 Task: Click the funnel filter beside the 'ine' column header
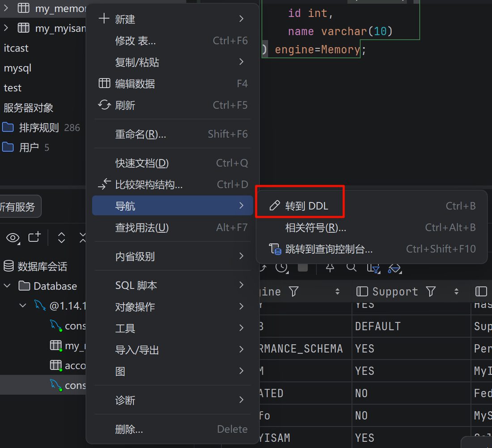tap(294, 292)
